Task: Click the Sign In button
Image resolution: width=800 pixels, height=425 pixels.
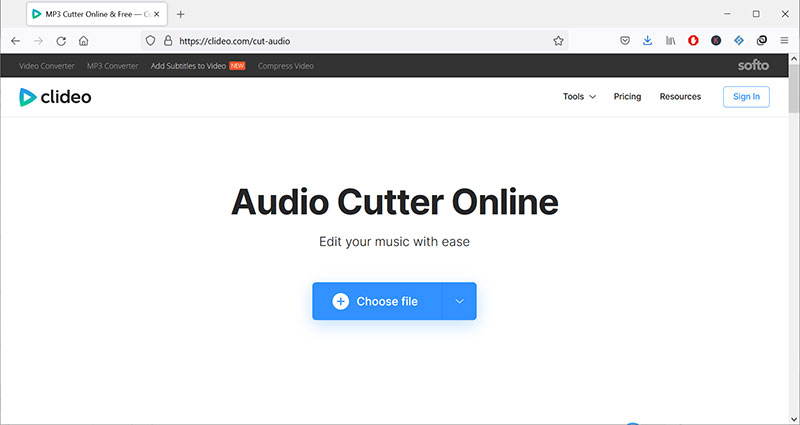Action: coord(746,97)
